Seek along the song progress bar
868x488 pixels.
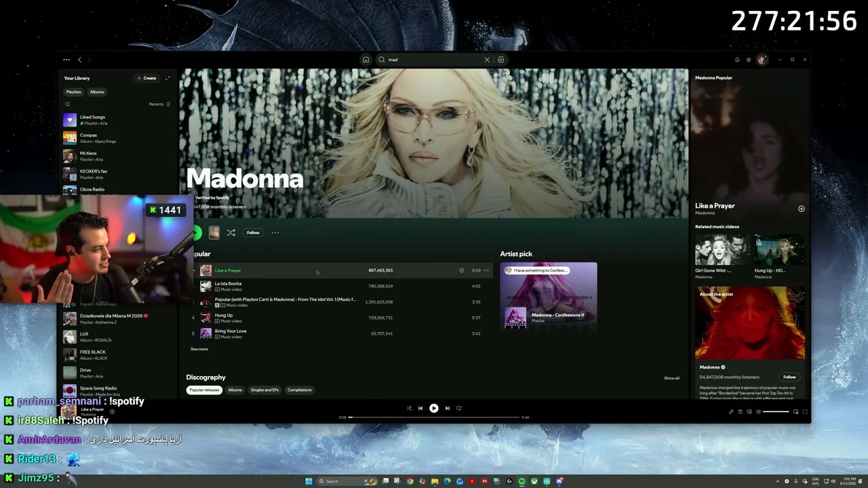(x=434, y=418)
